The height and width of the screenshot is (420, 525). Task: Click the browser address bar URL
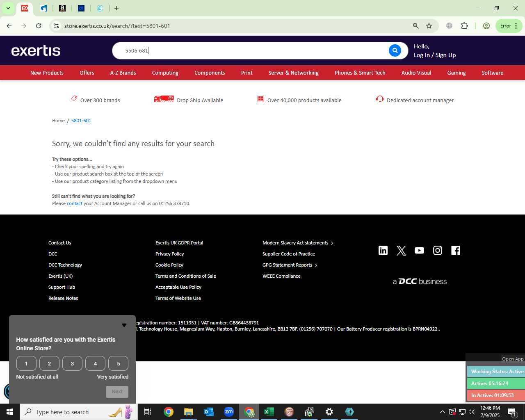117,26
